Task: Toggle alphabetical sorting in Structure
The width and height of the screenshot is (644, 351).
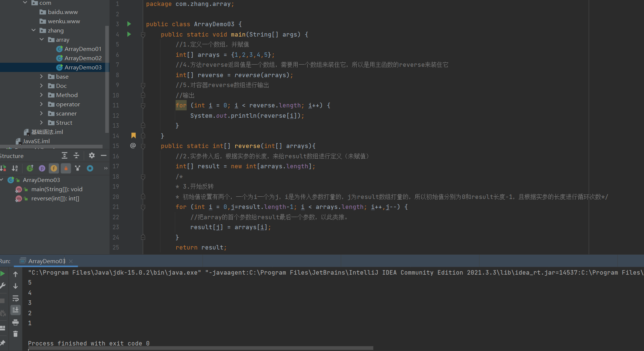Action: tap(15, 168)
